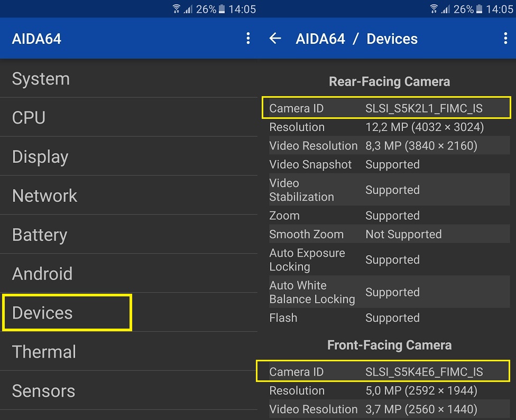Select the Video Stabilization row

[386, 190]
